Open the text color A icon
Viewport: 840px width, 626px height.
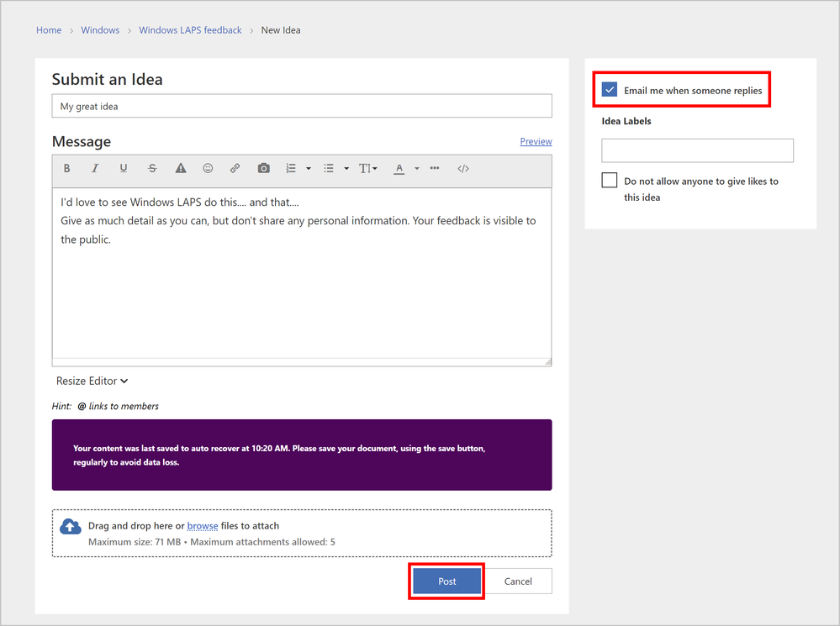coord(399,169)
